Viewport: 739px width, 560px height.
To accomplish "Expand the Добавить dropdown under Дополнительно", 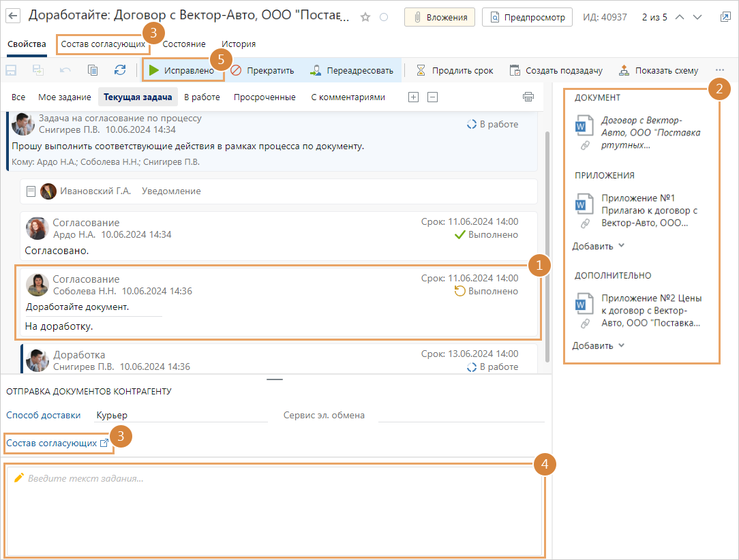I will 598,345.
